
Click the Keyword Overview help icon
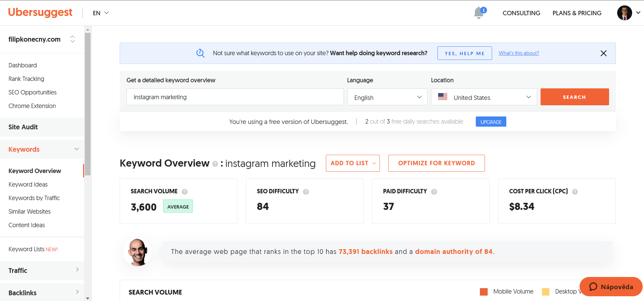[x=215, y=164]
